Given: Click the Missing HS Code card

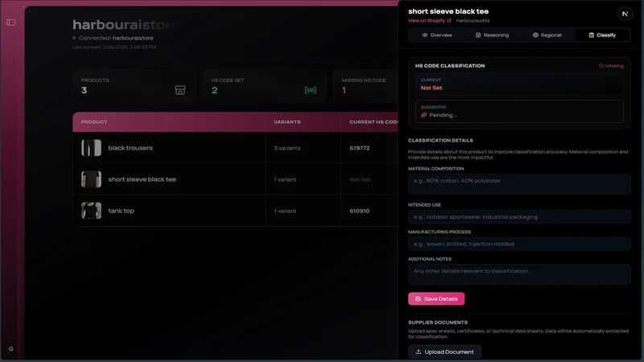Looking at the screenshot, I should coord(365,86).
